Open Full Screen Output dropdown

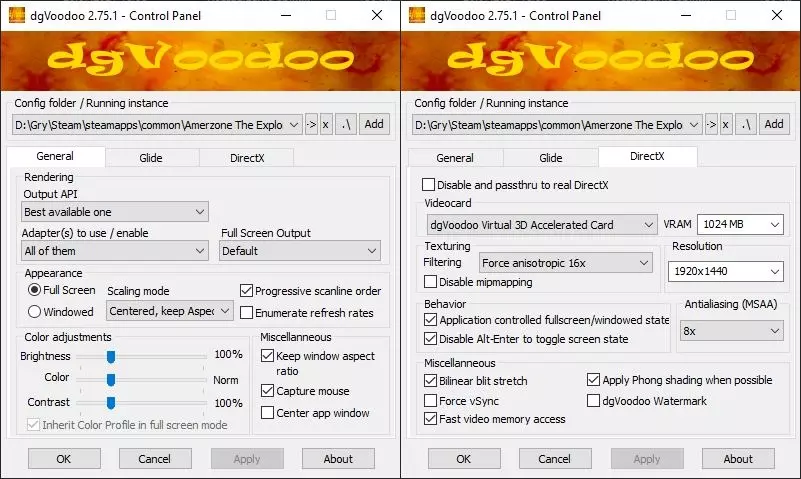(x=300, y=251)
